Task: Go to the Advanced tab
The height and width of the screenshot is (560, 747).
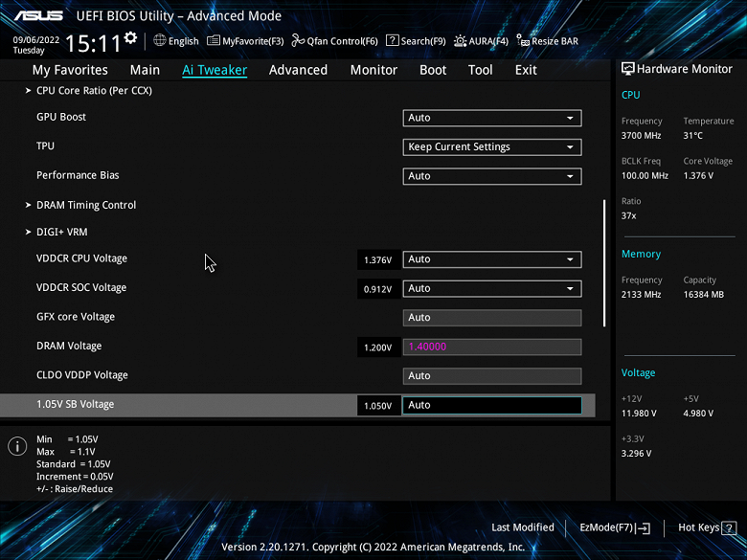Action: coord(298,70)
